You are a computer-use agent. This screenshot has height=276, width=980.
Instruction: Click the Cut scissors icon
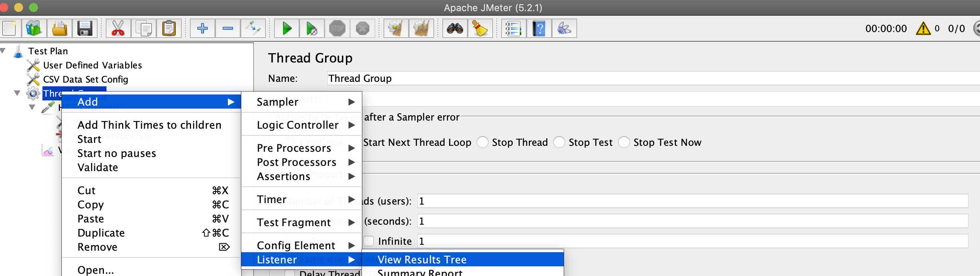[118, 29]
